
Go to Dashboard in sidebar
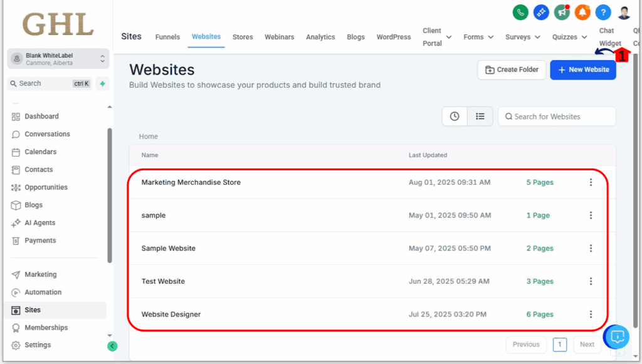click(x=42, y=117)
